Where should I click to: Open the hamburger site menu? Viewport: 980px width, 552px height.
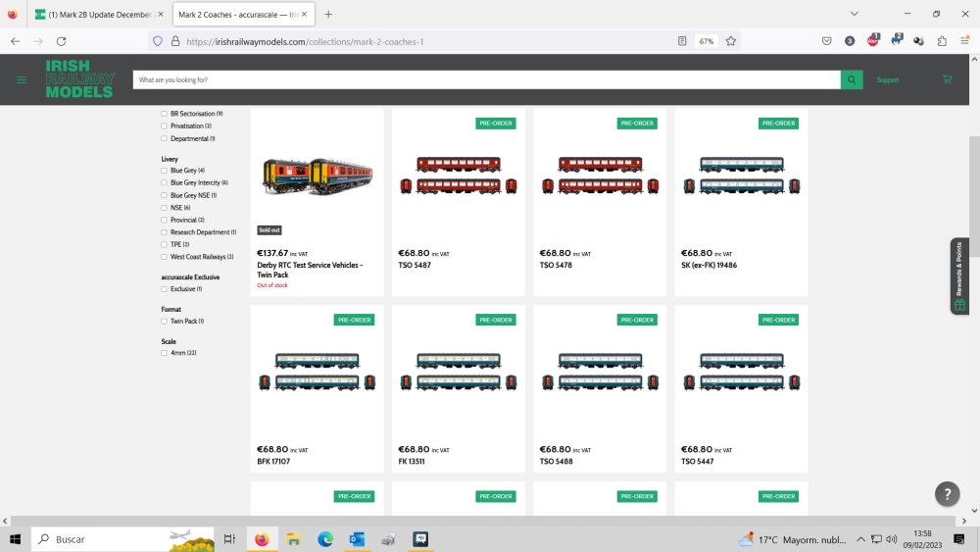(22, 80)
